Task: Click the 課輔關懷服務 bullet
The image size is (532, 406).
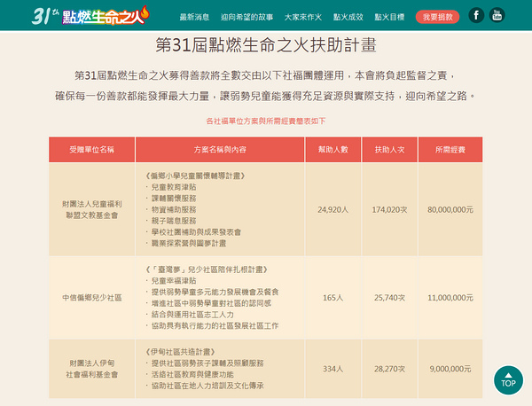Action: point(174,199)
